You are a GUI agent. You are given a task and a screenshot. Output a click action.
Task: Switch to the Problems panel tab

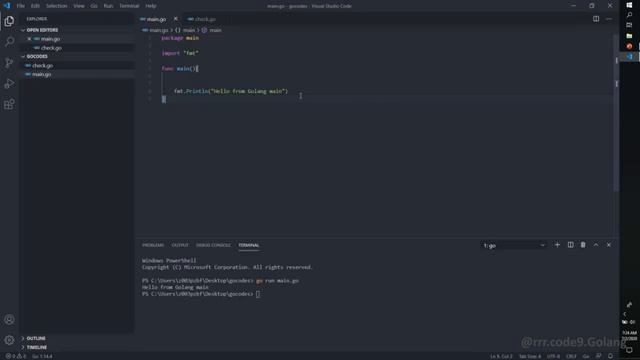153,245
